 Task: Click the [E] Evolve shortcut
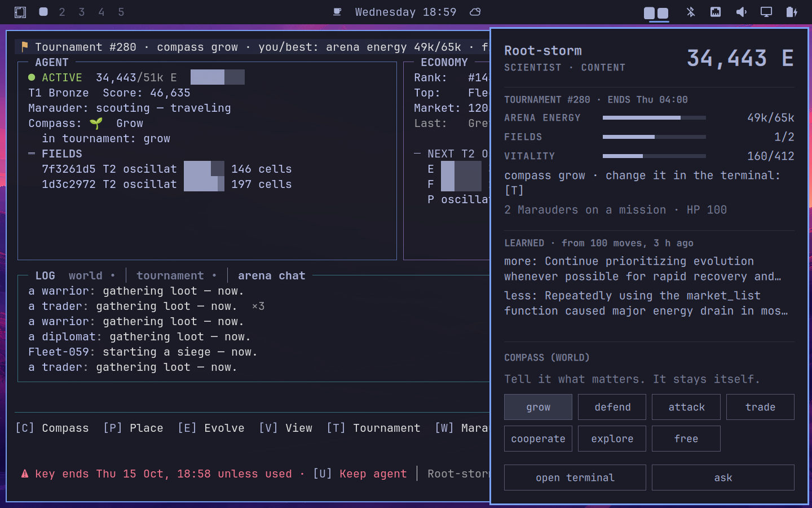(211, 428)
